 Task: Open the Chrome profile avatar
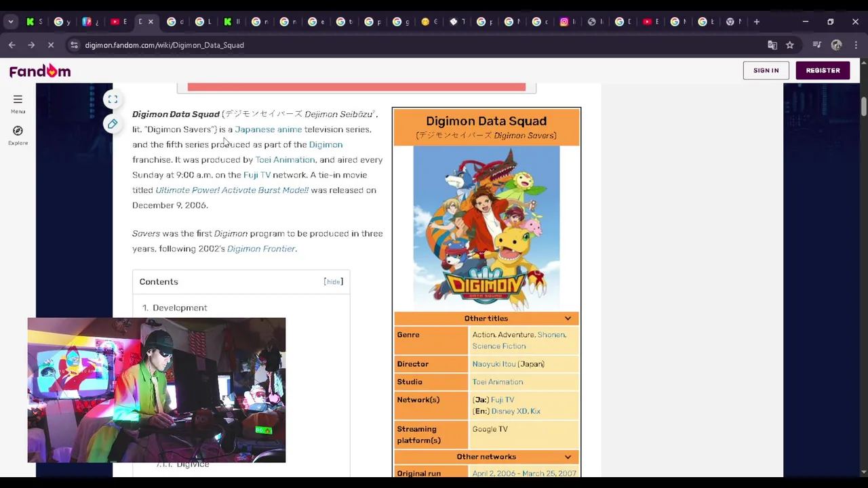point(836,45)
